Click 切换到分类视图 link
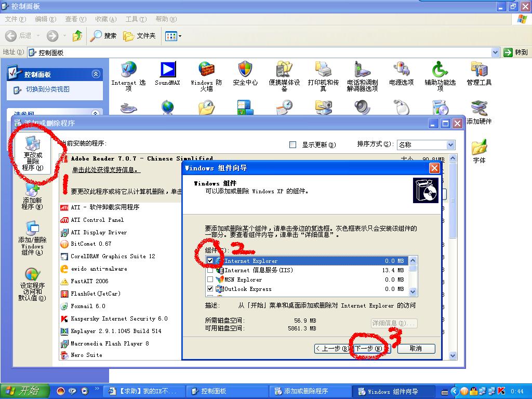The image size is (532, 399). pos(47,89)
